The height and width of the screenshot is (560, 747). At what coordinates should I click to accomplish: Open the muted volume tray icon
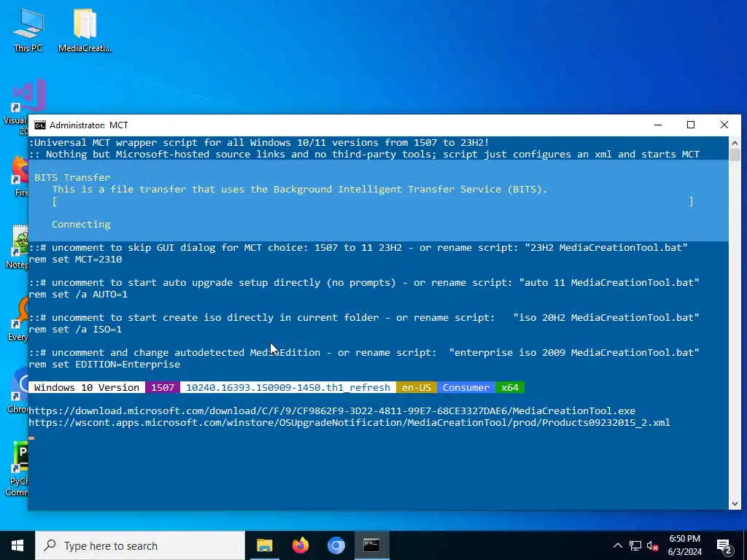coord(652,545)
